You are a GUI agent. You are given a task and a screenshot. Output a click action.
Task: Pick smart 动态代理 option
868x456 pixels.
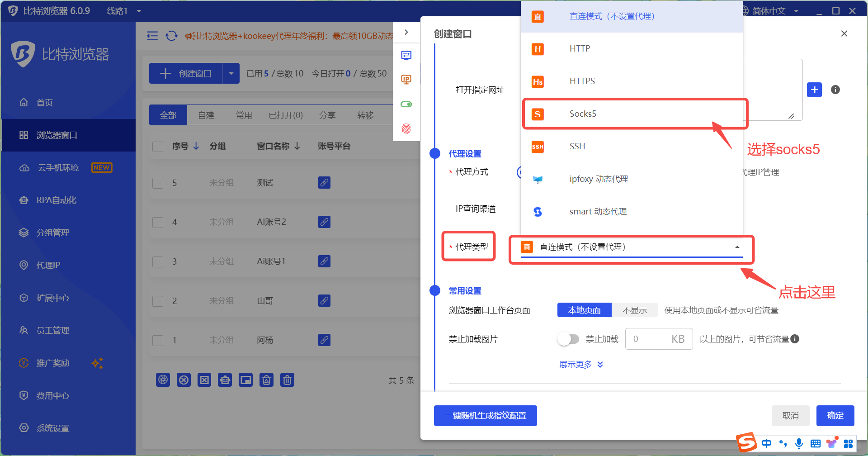[x=632, y=212]
